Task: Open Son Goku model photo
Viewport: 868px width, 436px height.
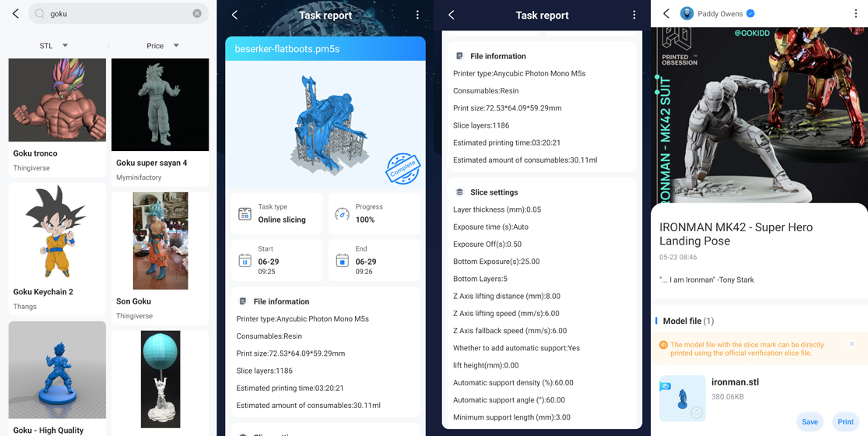Action: pos(160,241)
